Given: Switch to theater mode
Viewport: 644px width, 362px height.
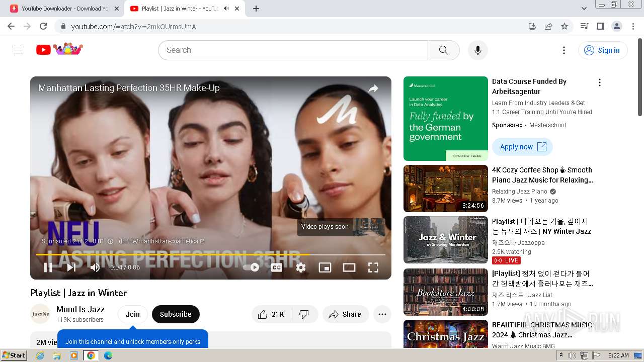Looking at the screenshot, I should [349, 267].
